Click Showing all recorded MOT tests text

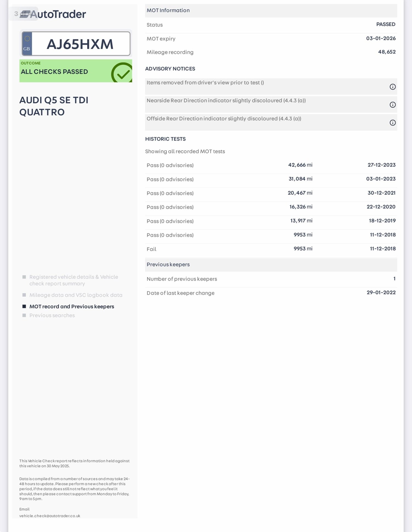185,151
